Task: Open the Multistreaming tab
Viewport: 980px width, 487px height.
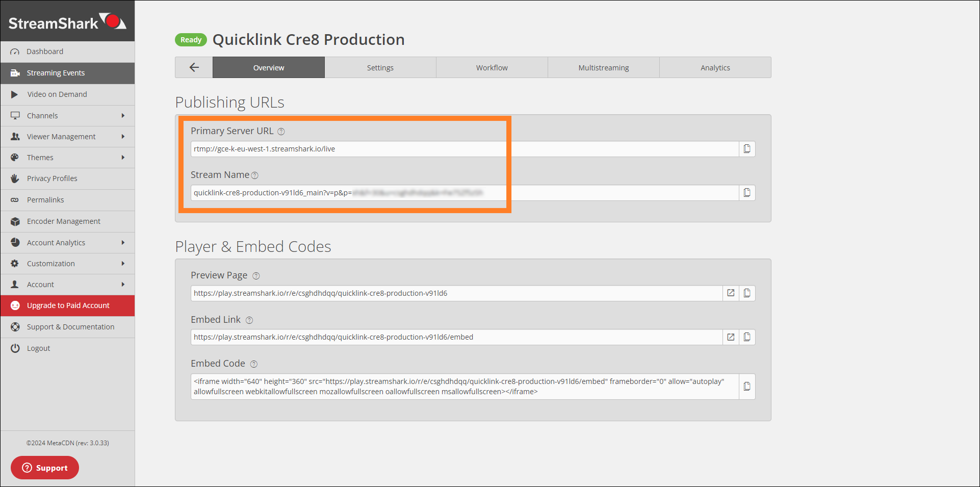Action: [x=603, y=68]
